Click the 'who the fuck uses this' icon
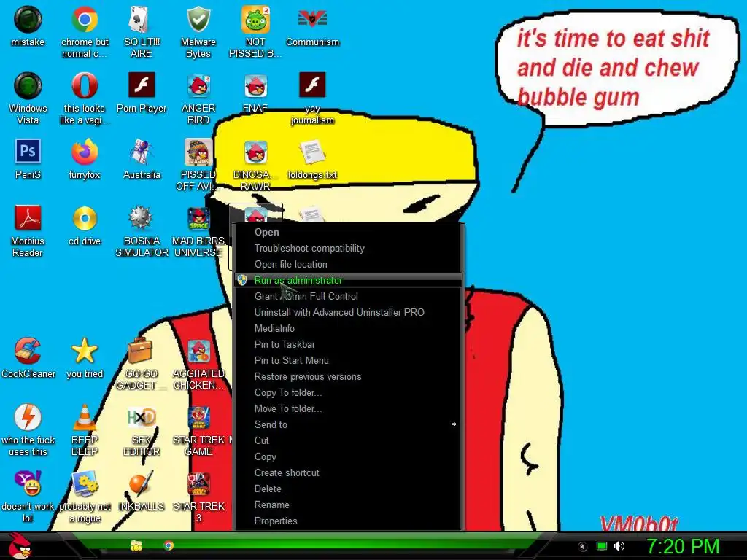747x560 pixels. coord(28,417)
